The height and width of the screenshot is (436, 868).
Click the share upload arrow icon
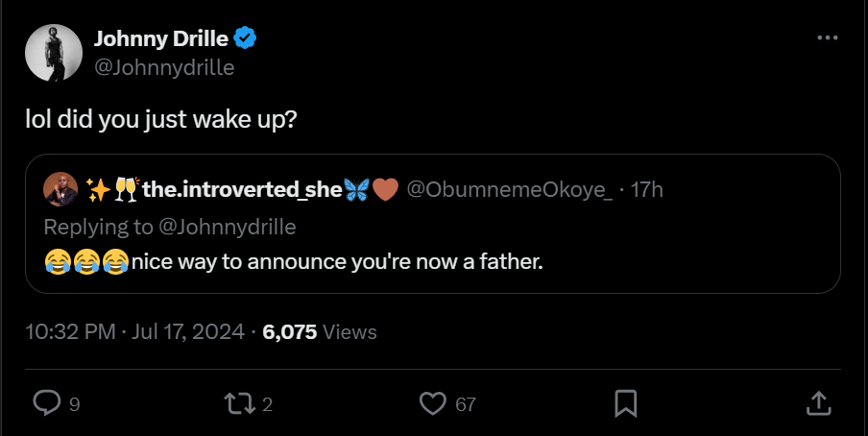tap(817, 403)
